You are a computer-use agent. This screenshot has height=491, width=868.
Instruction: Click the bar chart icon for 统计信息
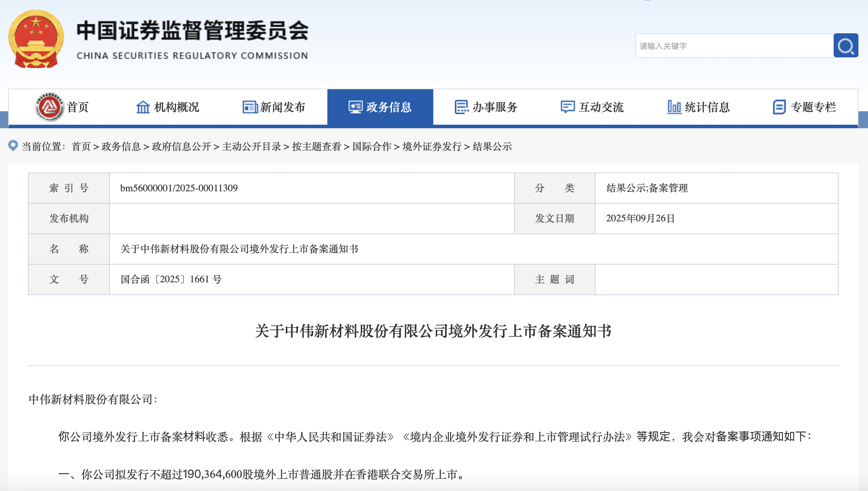[x=674, y=107]
